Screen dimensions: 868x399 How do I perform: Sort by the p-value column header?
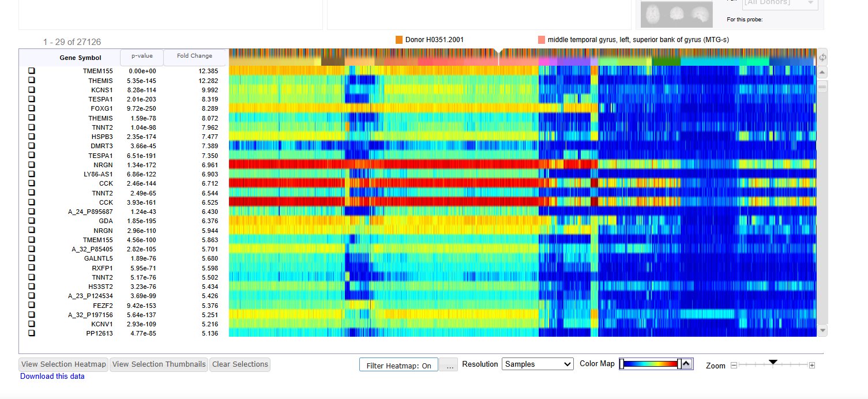[x=141, y=57]
